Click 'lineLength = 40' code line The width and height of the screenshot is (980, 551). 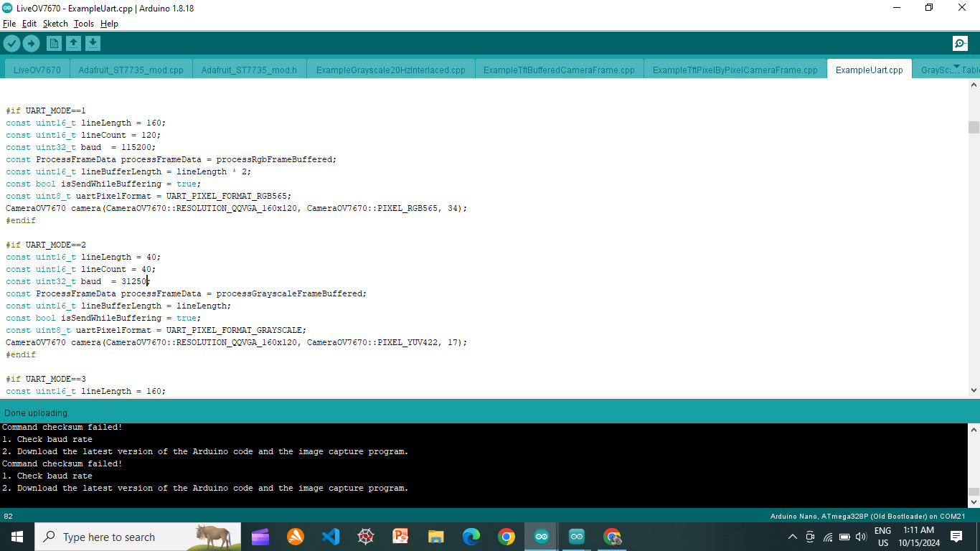coord(83,257)
